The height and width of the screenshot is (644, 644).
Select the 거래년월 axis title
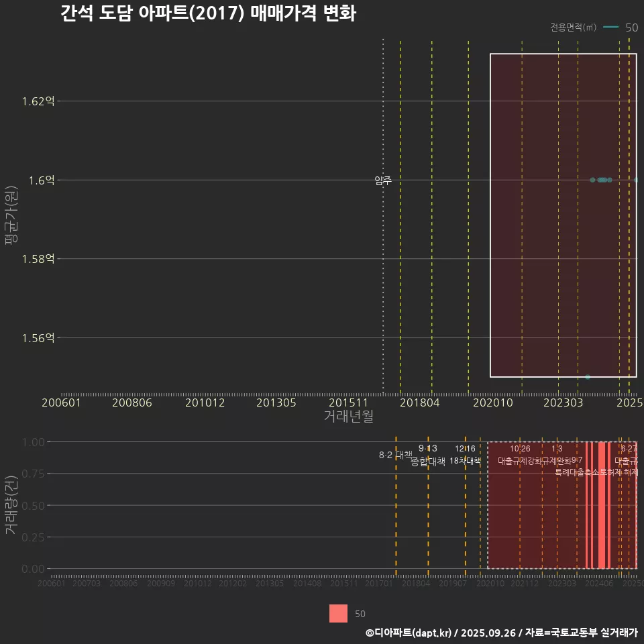point(348,416)
